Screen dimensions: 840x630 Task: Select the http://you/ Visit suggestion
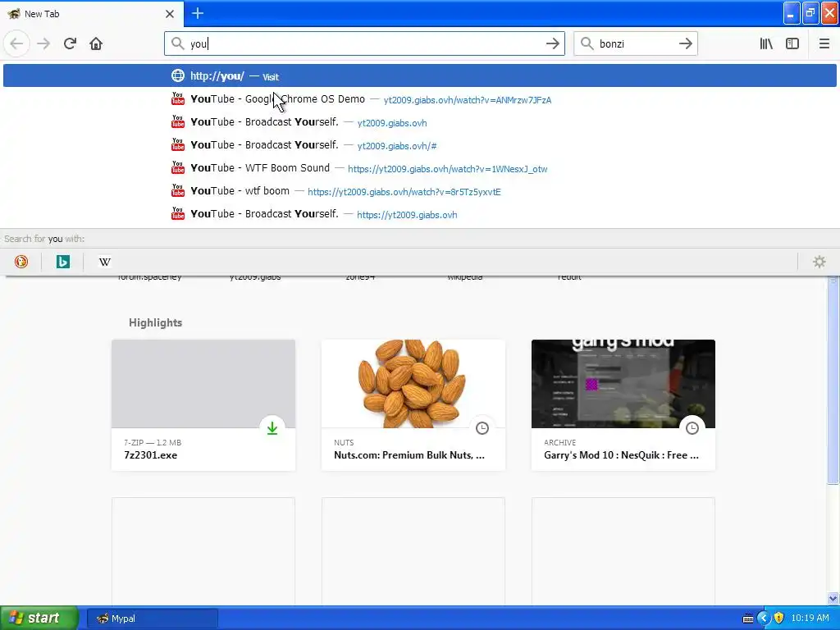coord(419,75)
